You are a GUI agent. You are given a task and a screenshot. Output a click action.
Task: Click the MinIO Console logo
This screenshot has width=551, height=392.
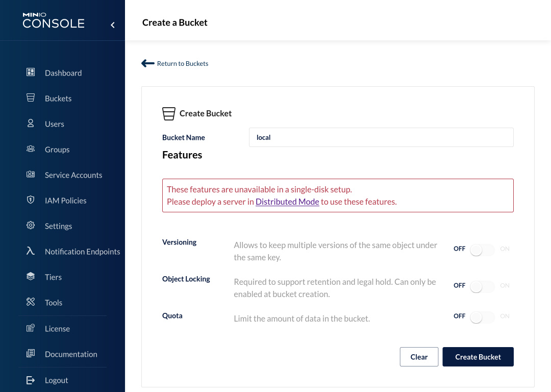tap(54, 20)
